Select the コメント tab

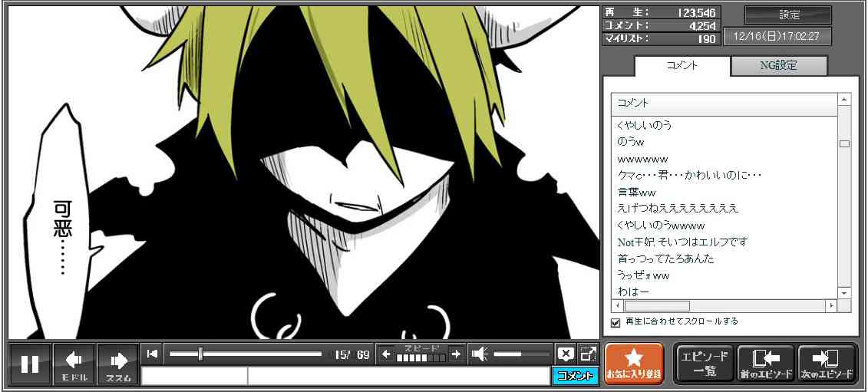point(682,66)
